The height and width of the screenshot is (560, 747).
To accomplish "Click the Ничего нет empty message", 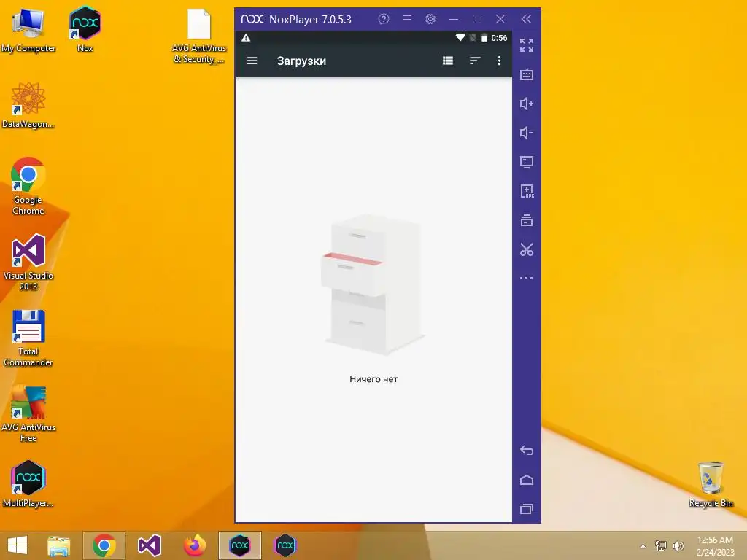I will 373,379.
